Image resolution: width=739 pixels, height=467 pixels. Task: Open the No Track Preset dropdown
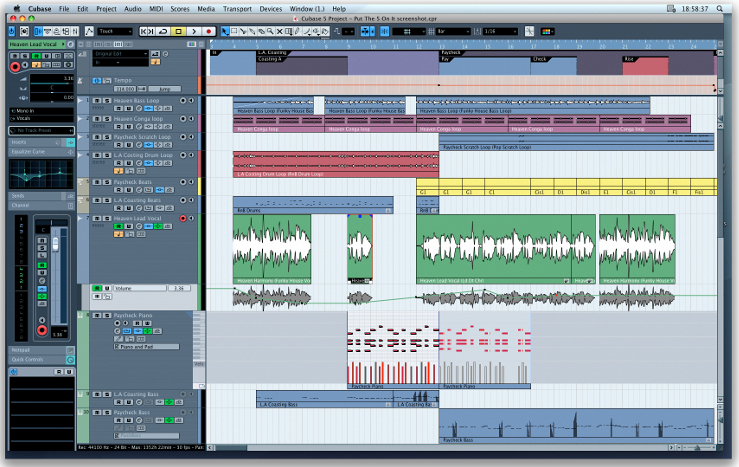41,131
